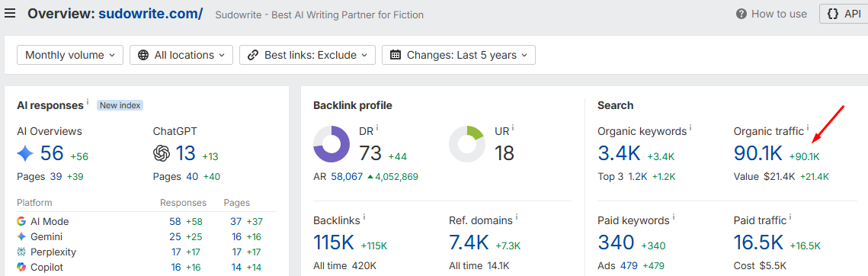Click the AI Overviews sparkle icon
868x276 pixels.
coord(25,153)
